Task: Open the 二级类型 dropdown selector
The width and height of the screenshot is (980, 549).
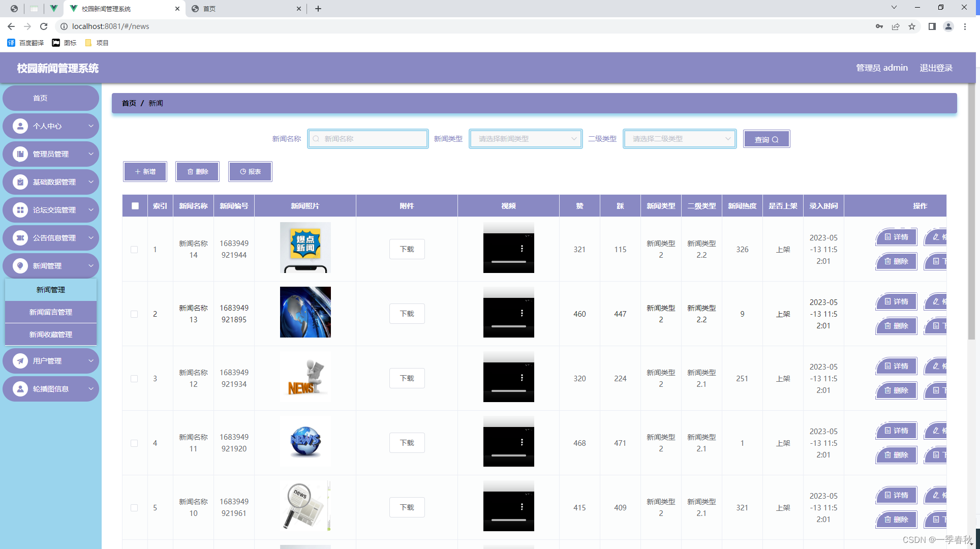Action: [x=680, y=139]
